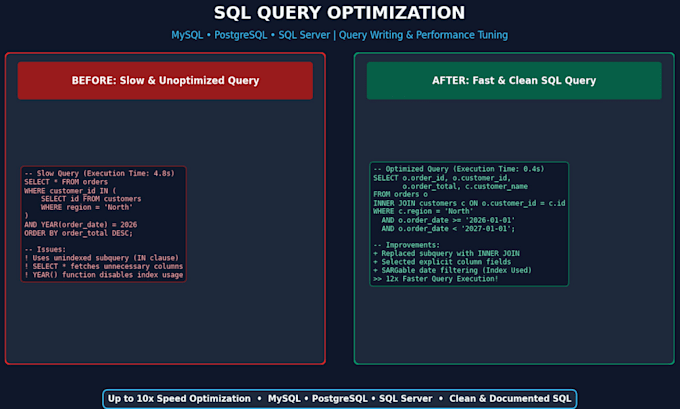
Task: Click the AFTER: Fast & Clean SQL Query banner
Action: tap(514, 81)
